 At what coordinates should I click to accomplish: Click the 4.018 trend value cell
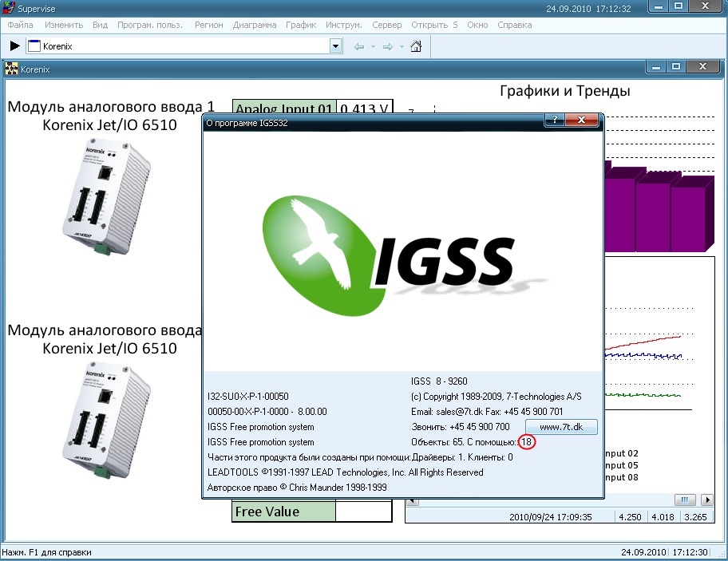coord(663,517)
